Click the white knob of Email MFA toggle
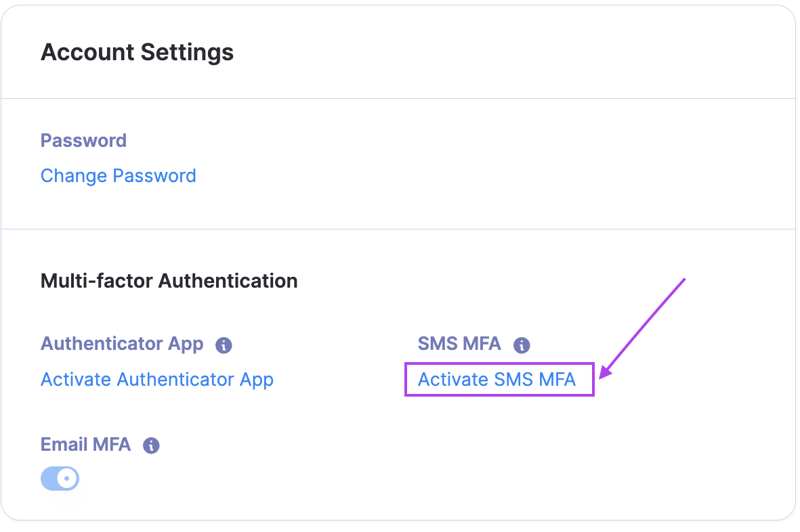 (67, 479)
